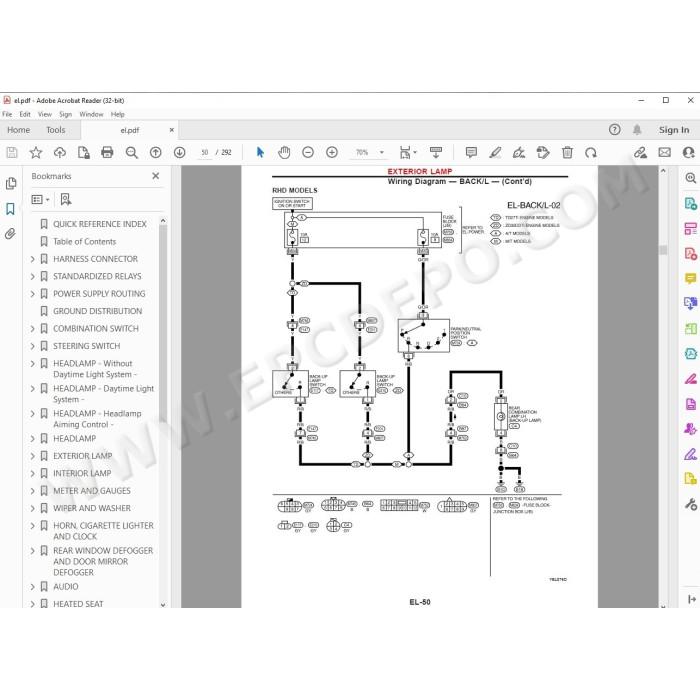Click the Sign In button
This screenshot has height=700, width=700.
[674, 130]
